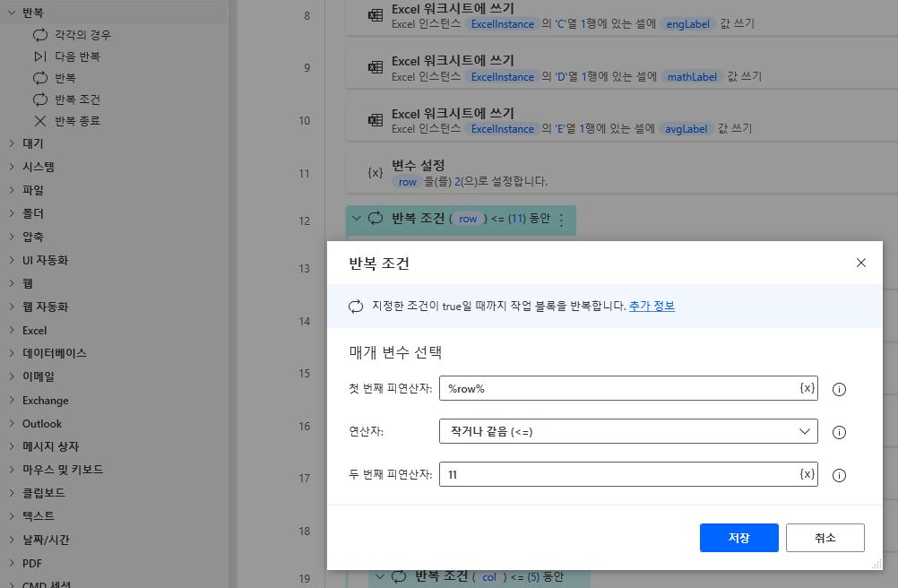Expand the '시스템' category

(x=12, y=167)
